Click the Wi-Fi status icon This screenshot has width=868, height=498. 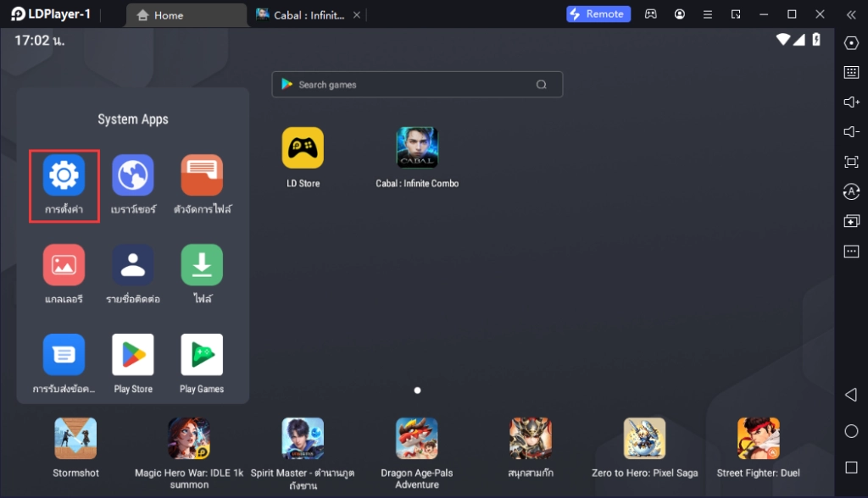coord(782,39)
